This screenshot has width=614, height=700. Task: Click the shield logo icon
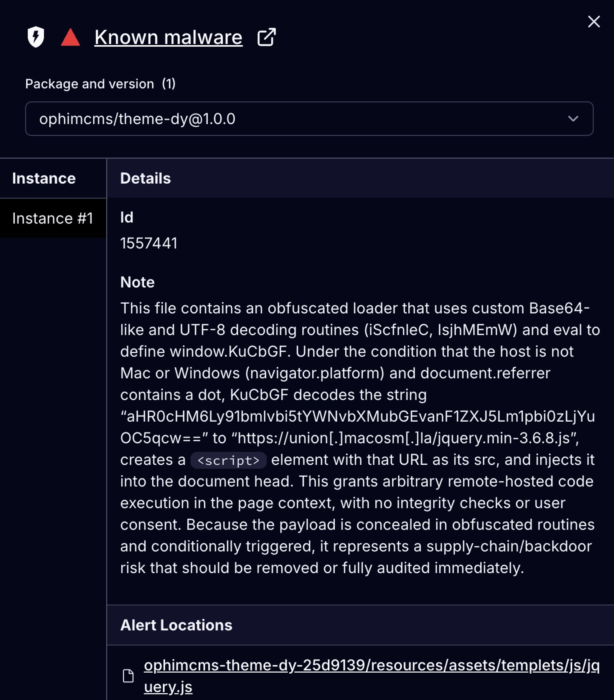pyautogui.click(x=35, y=37)
